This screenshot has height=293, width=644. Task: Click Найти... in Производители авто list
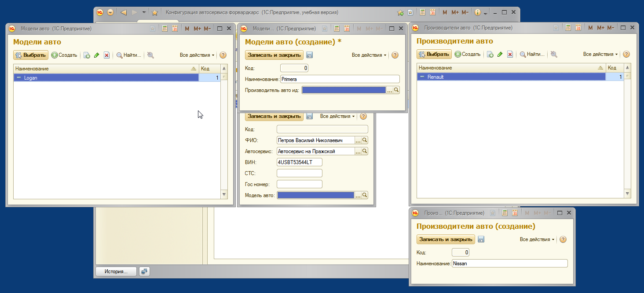[x=532, y=55]
